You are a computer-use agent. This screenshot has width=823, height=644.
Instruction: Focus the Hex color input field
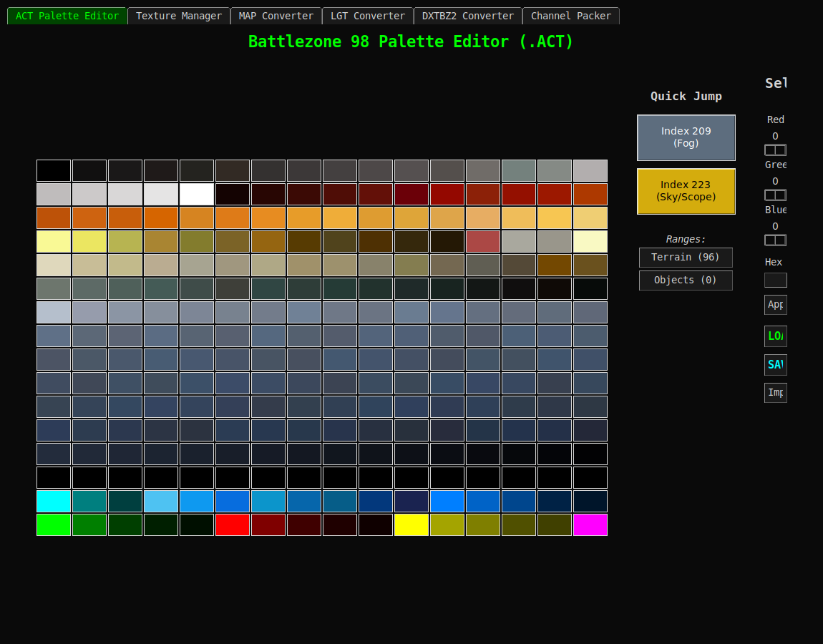775,280
